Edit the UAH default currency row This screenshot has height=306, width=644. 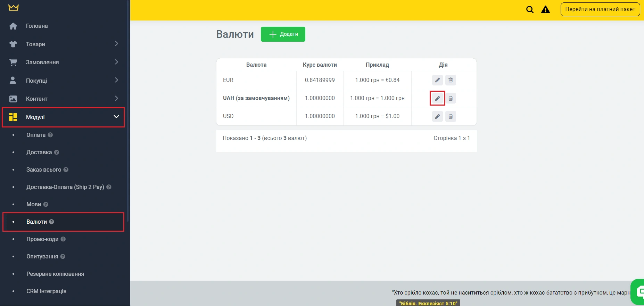click(x=437, y=98)
